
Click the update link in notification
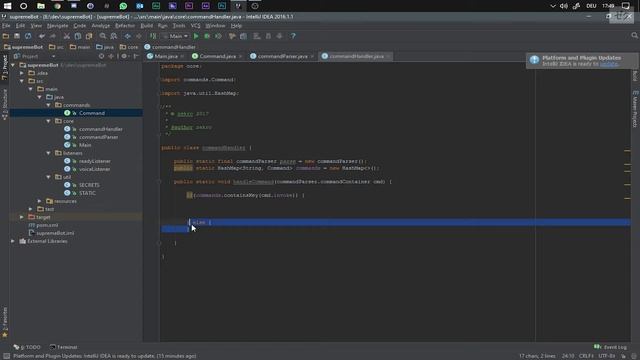609,64
